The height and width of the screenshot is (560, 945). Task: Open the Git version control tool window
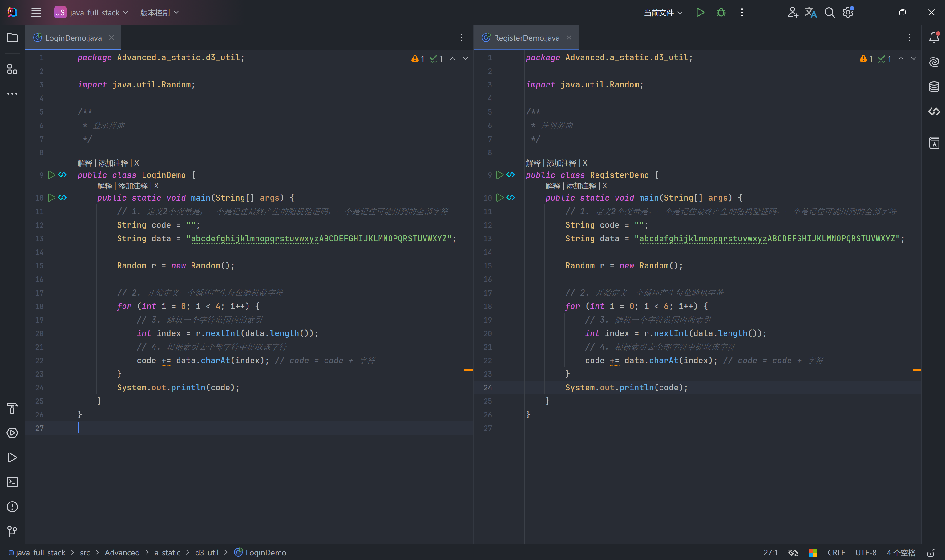pos(12,531)
